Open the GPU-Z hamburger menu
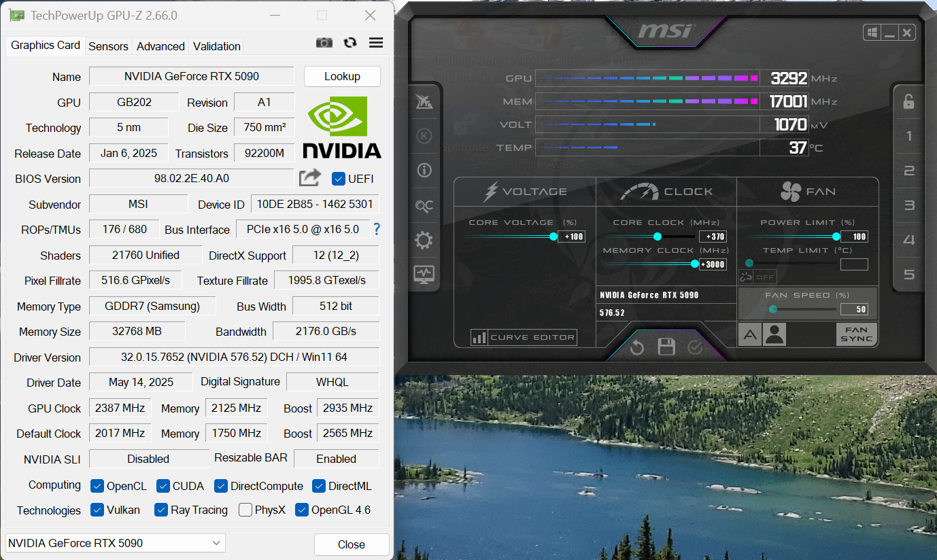The height and width of the screenshot is (560, 937). click(376, 43)
